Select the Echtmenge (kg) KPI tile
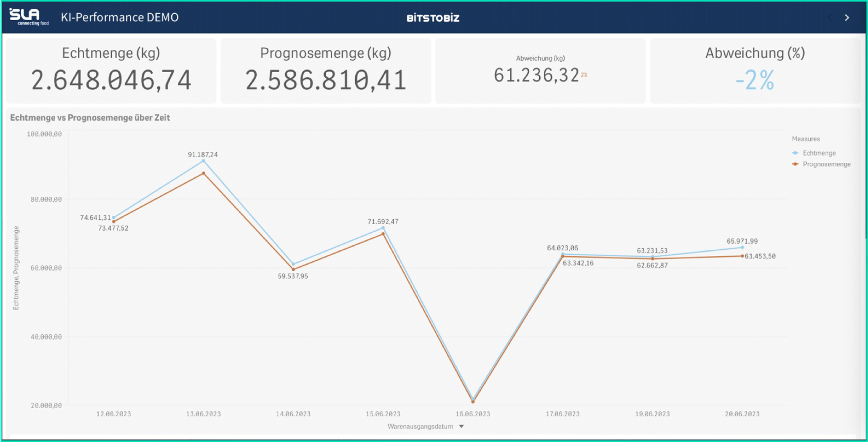The width and height of the screenshot is (868, 442). 111,71
